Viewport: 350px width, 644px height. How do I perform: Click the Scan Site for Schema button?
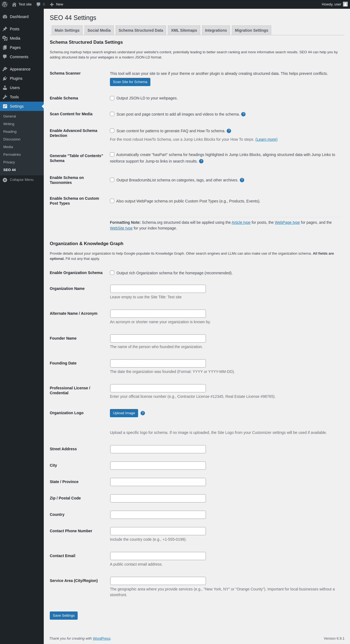point(130,82)
